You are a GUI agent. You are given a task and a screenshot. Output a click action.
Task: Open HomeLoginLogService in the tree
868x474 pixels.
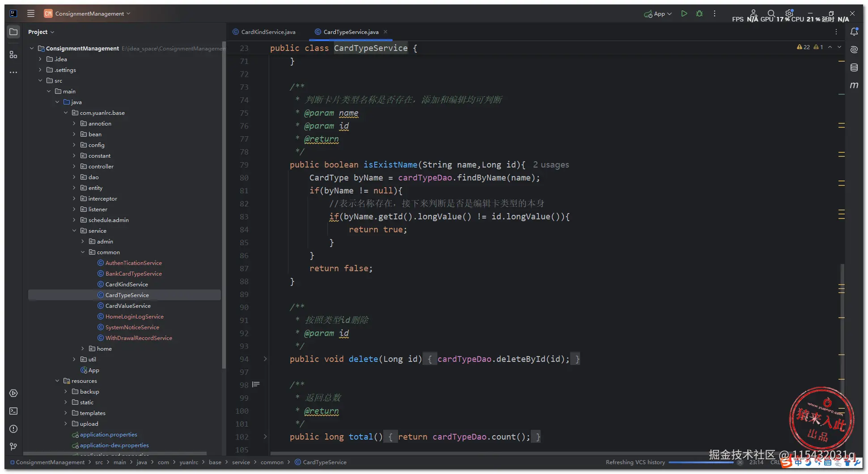134,316
